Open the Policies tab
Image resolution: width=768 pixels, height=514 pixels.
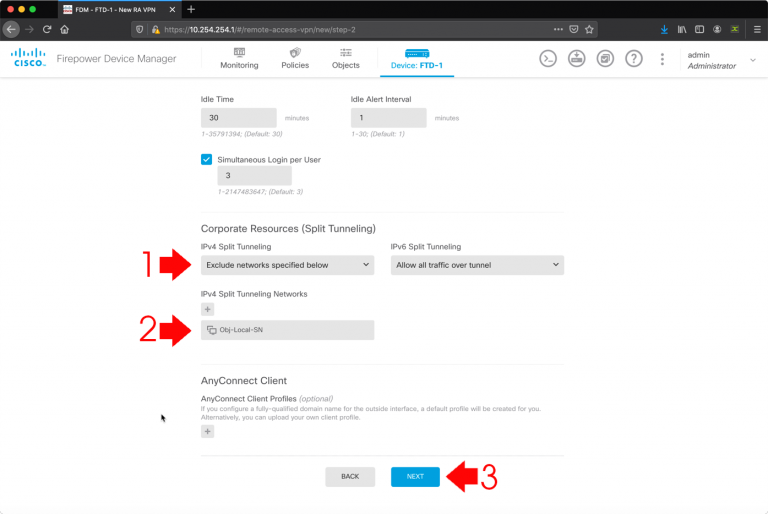(x=295, y=59)
